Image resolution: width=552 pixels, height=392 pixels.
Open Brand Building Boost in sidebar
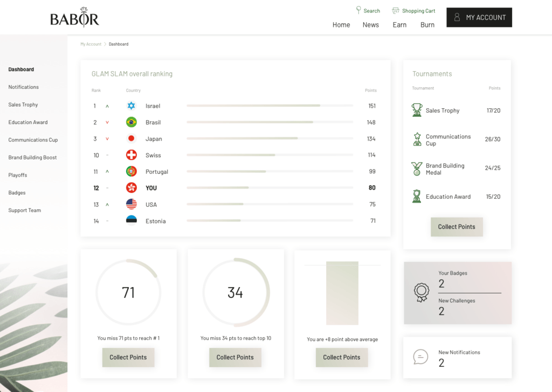point(32,157)
